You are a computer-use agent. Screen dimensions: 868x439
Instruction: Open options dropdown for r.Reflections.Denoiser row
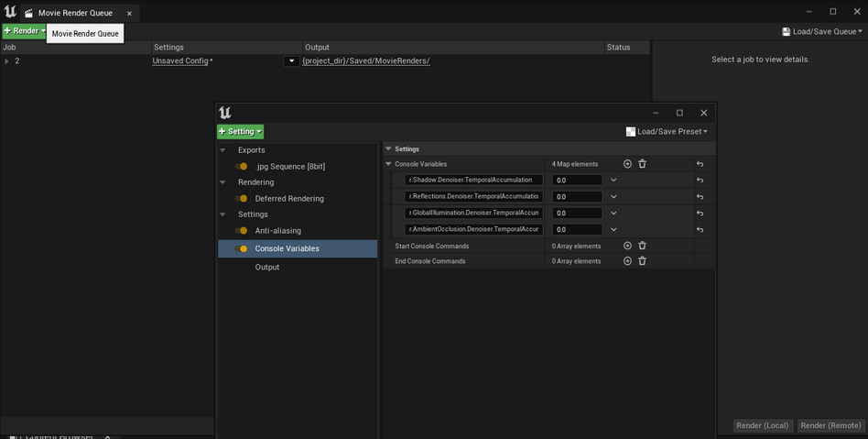613,197
